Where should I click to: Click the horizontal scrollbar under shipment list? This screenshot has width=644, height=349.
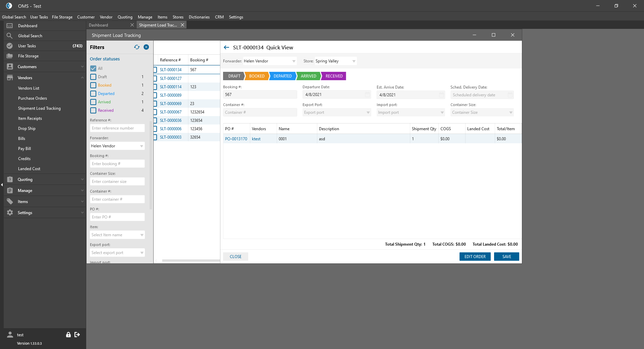click(x=191, y=260)
